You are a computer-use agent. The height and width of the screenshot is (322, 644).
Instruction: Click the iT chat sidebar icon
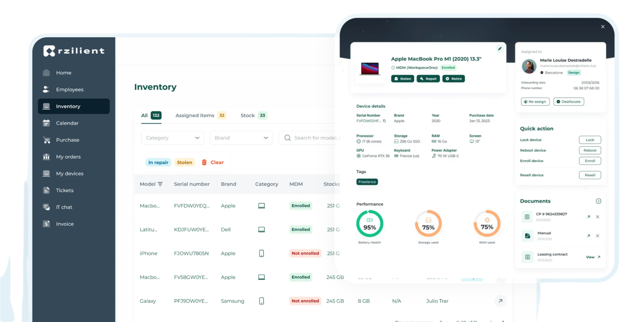click(x=46, y=207)
